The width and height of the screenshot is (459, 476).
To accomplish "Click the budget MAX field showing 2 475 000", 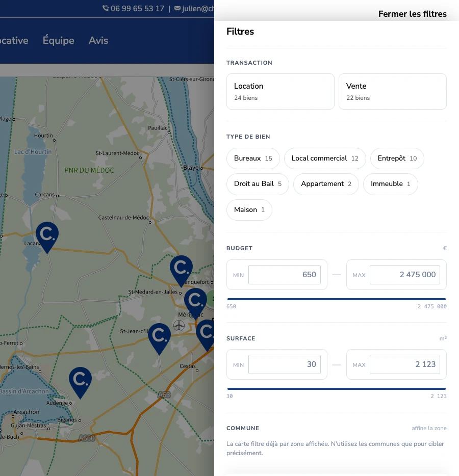I will pos(404,275).
